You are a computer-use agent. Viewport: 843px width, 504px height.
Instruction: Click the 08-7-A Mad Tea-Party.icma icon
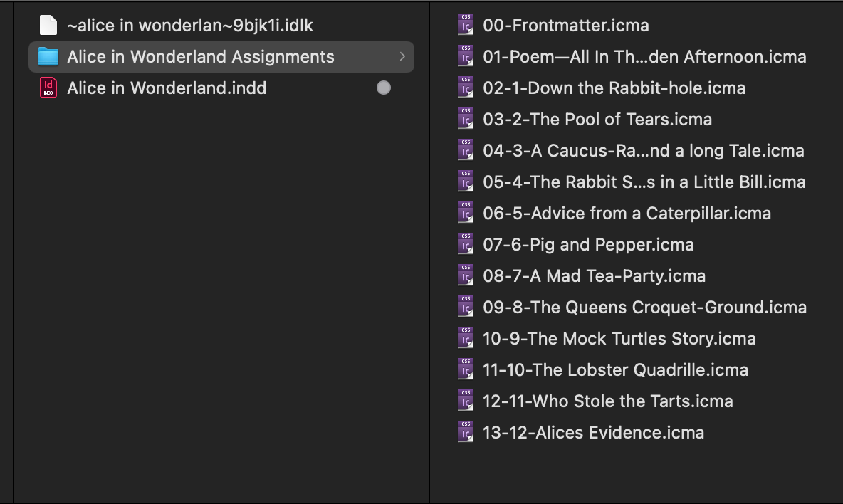pyautogui.click(x=465, y=275)
